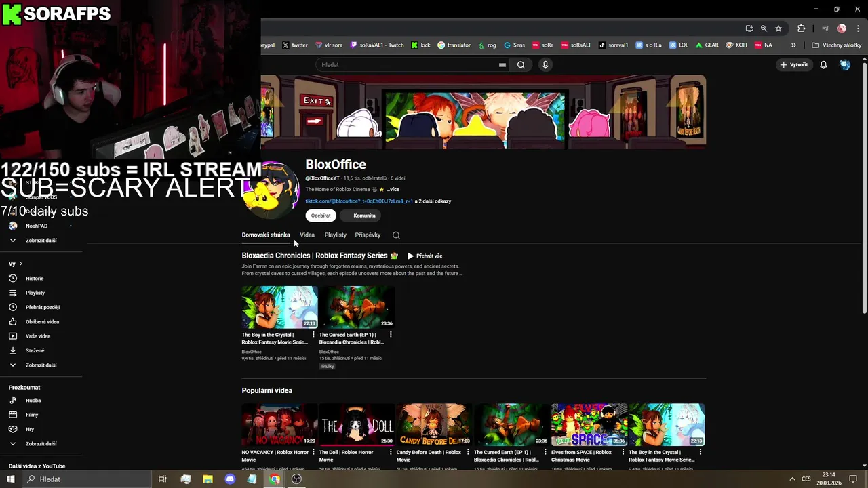The height and width of the screenshot is (488, 868).
Task: Open YouTube notifications bell
Action: tap(823, 65)
